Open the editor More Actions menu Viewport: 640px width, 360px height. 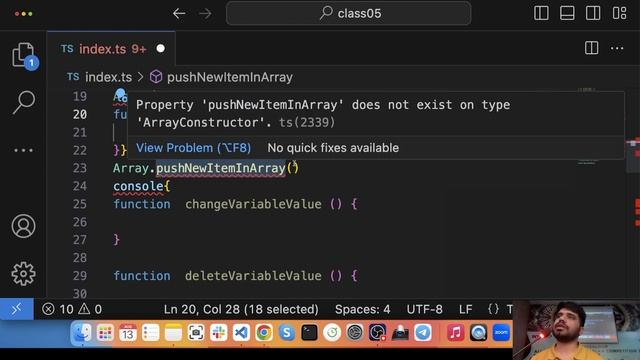pyautogui.click(x=617, y=49)
